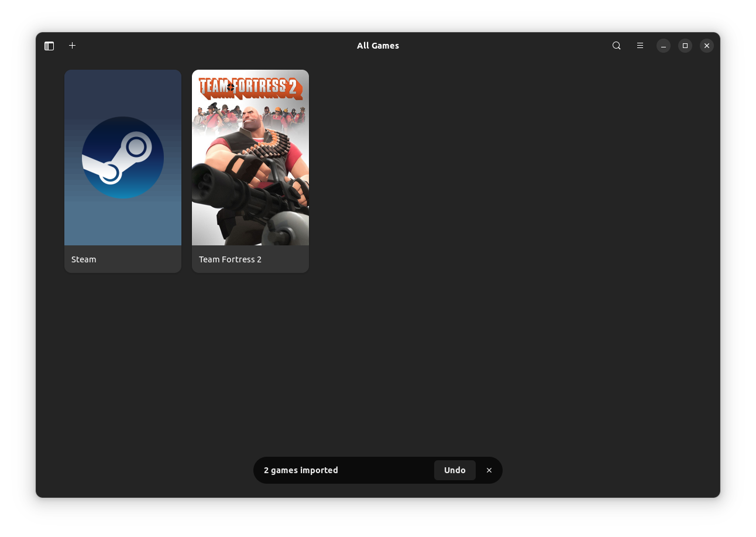Maximize the window using the square icon
Screen dimensions: 756x537
point(685,45)
